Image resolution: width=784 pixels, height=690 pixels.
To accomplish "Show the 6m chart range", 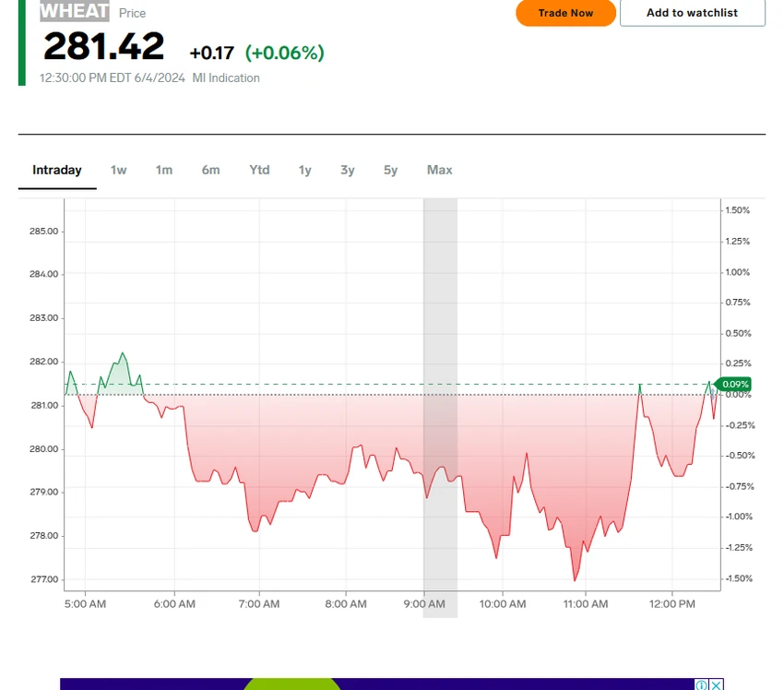I will [x=210, y=171].
